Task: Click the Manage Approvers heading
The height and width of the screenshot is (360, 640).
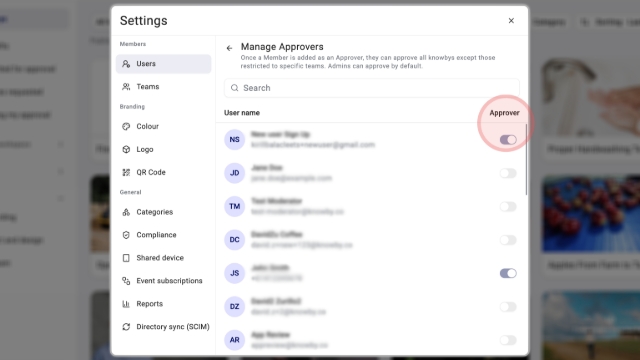Action: 282,47
